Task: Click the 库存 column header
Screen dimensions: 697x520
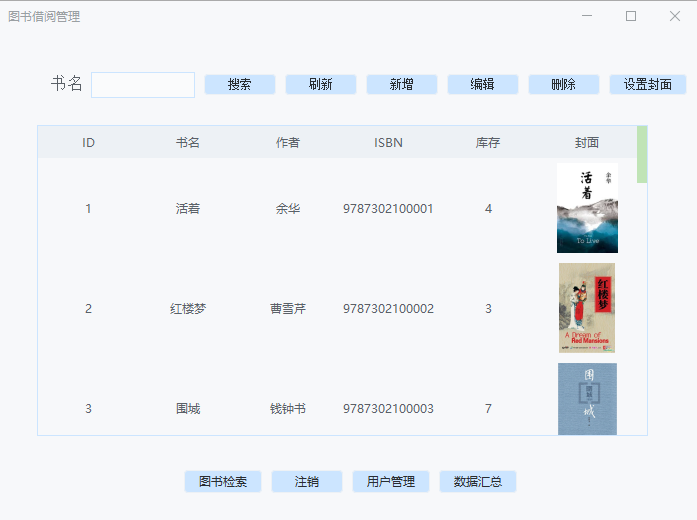Action: (x=488, y=143)
